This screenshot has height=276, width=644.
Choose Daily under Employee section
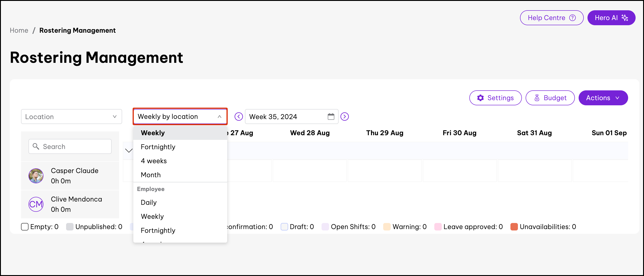click(149, 202)
